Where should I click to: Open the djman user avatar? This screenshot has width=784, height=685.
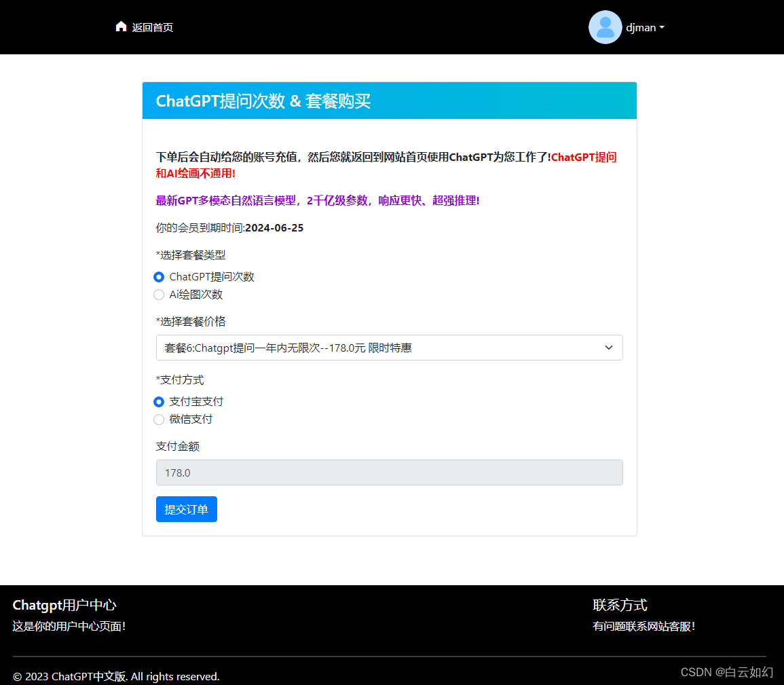(605, 27)
